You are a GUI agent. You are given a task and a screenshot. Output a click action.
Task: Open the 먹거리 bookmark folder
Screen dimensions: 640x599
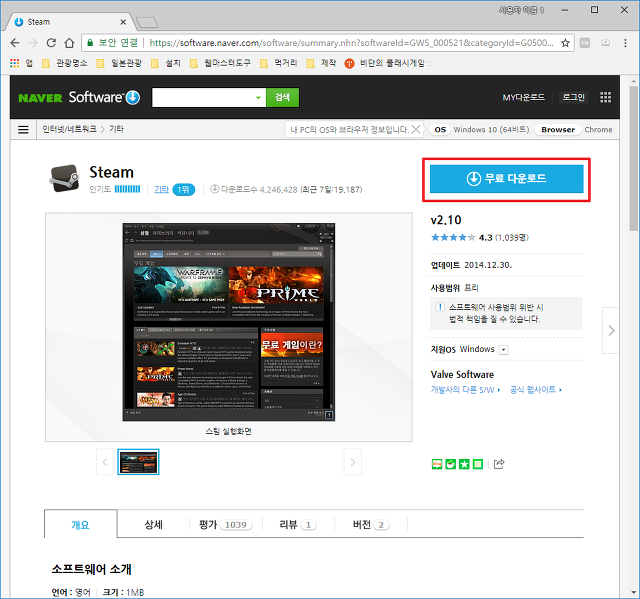(279, 63)
